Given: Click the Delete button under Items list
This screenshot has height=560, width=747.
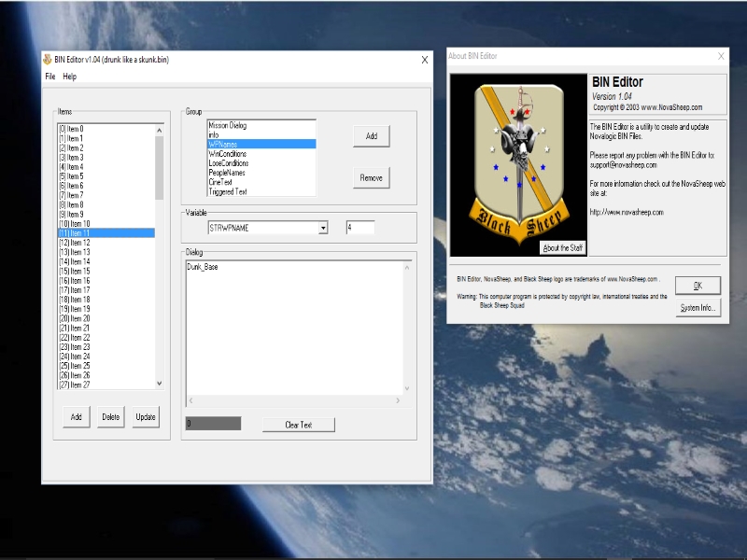Looking at the screenshot, I should pos(111,417).
